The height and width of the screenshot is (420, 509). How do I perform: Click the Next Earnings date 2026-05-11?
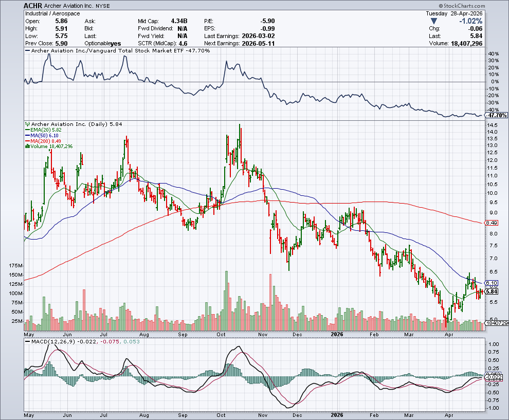point(259,44)
